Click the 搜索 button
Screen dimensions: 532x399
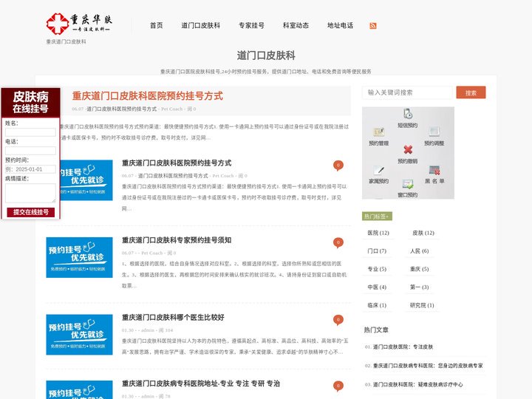point(471,92)
